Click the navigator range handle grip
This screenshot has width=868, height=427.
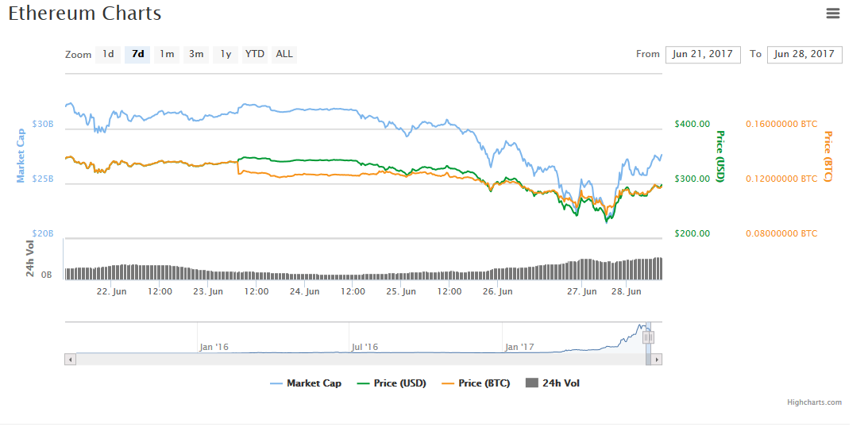649,337
